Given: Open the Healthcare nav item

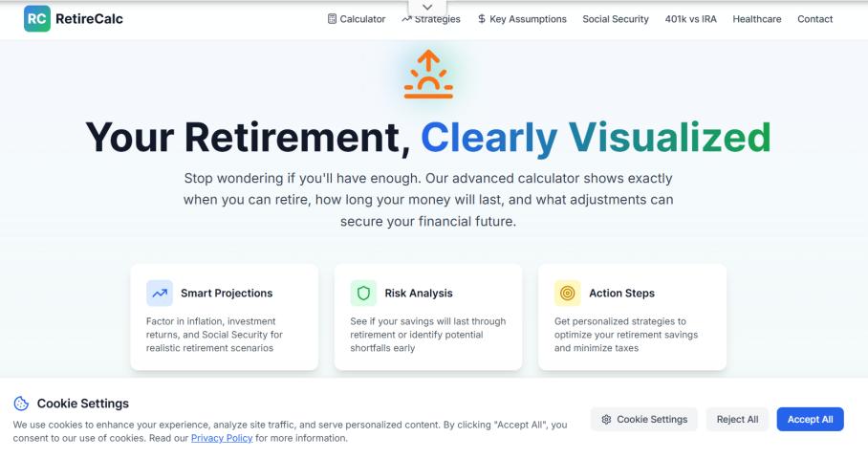Looking at the screenshot, I should 757,19.
